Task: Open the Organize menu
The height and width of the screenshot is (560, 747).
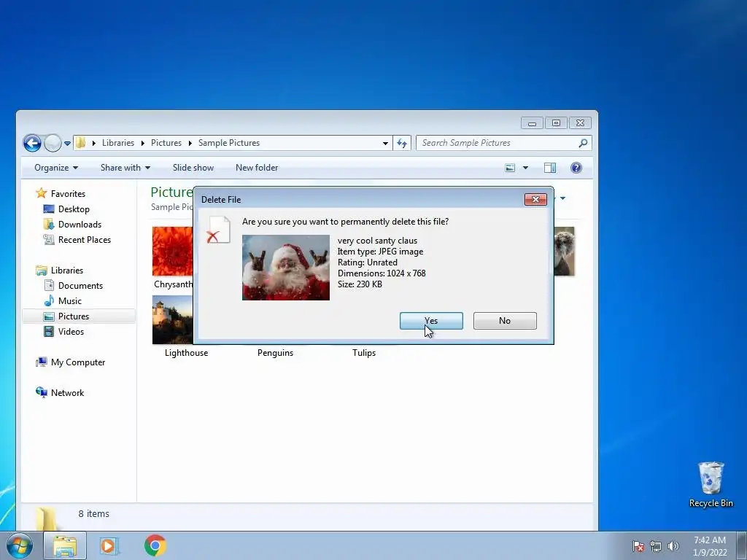Action: (x=56, y=168)
